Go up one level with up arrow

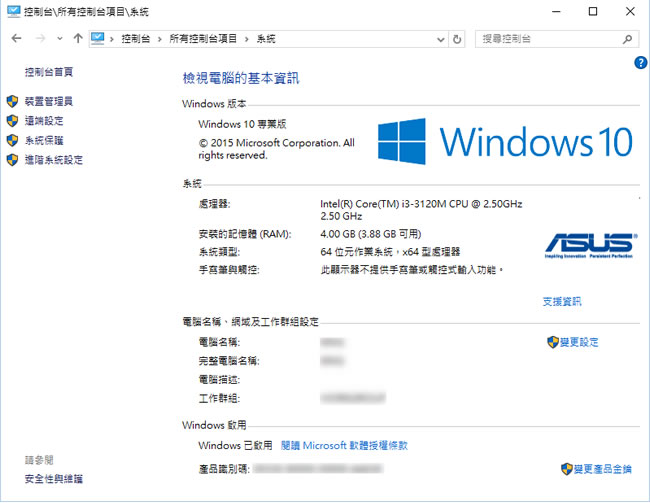(x=78, y=39)
